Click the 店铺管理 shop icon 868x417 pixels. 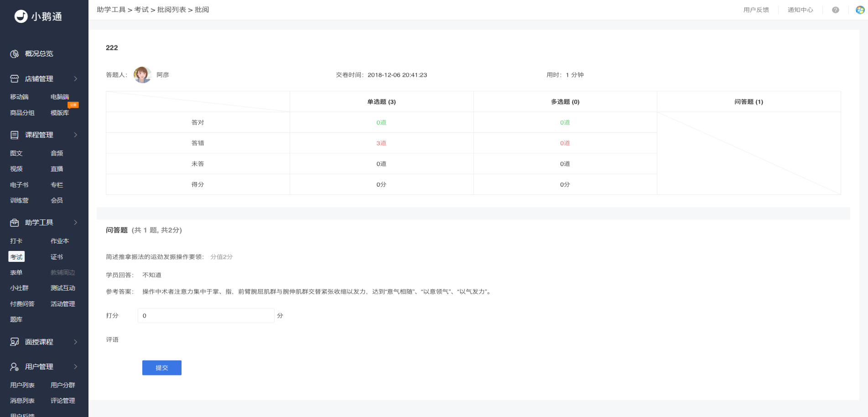click(15, 79)
